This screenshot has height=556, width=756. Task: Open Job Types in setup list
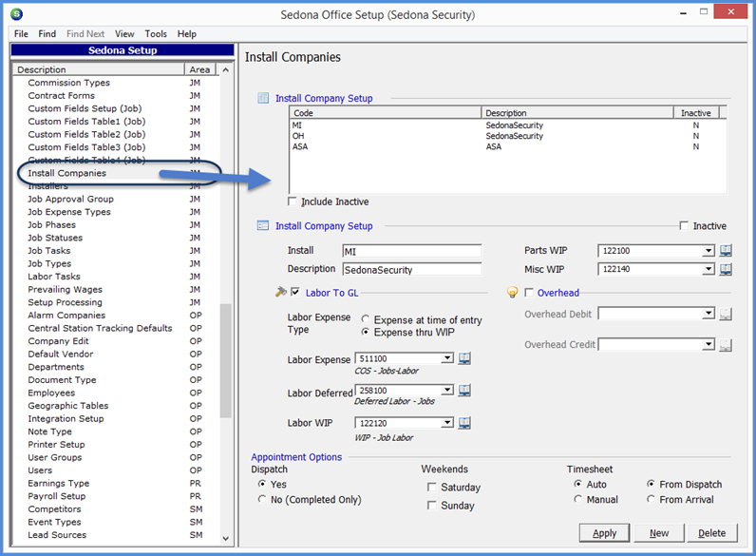tap(49, 263)
